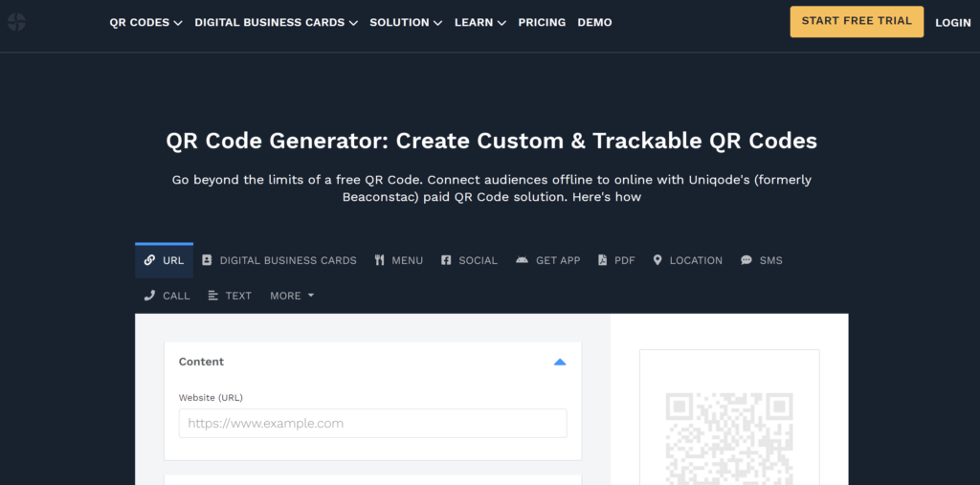Select the Social tab label
Image resolution: width=980 pixels, height=485 pixels.
(479, 260)
